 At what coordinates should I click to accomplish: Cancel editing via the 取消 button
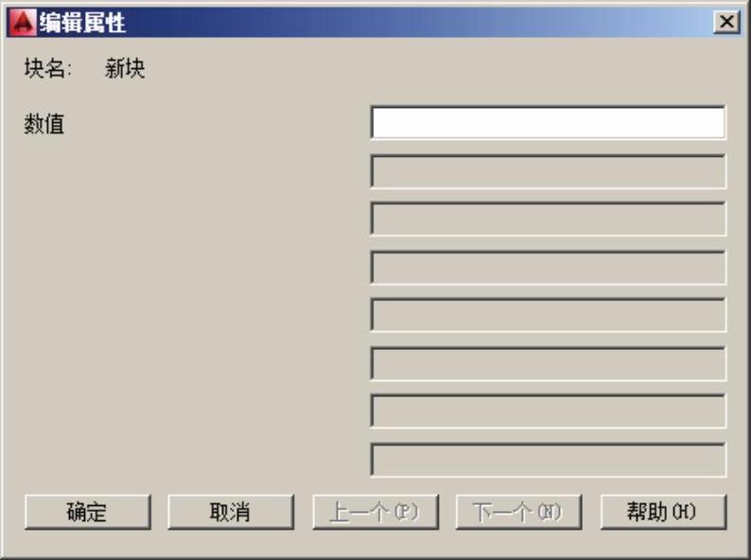click(231, 512)
